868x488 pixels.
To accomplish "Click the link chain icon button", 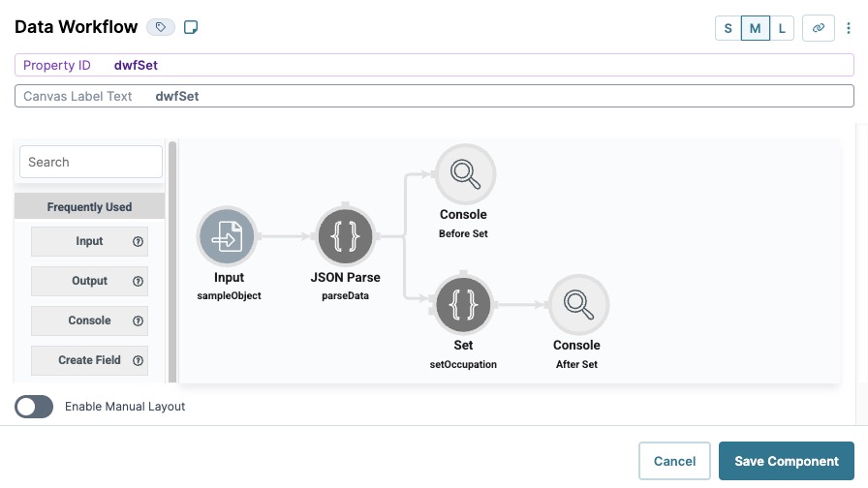I will [x=819, y=28].
